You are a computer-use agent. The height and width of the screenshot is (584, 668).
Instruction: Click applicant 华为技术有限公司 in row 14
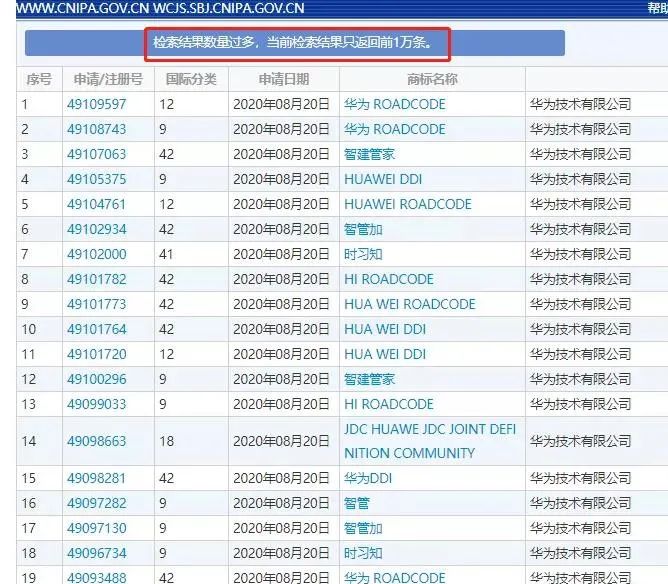(580, 441)
